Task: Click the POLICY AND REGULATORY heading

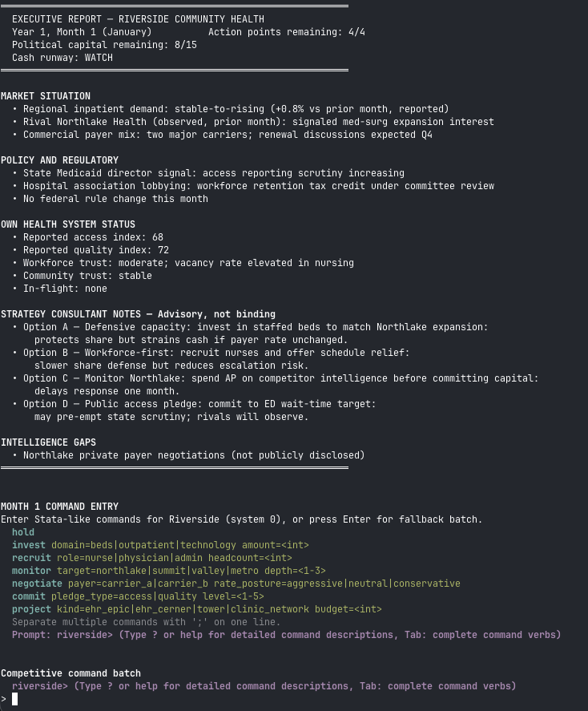Action: click(x=60, y=160)
